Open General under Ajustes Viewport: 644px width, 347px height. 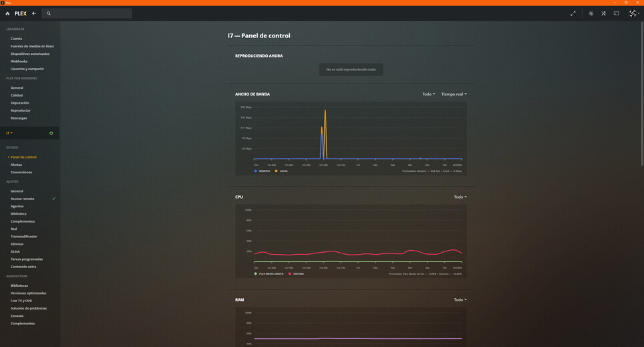click(x=17, y=191)
